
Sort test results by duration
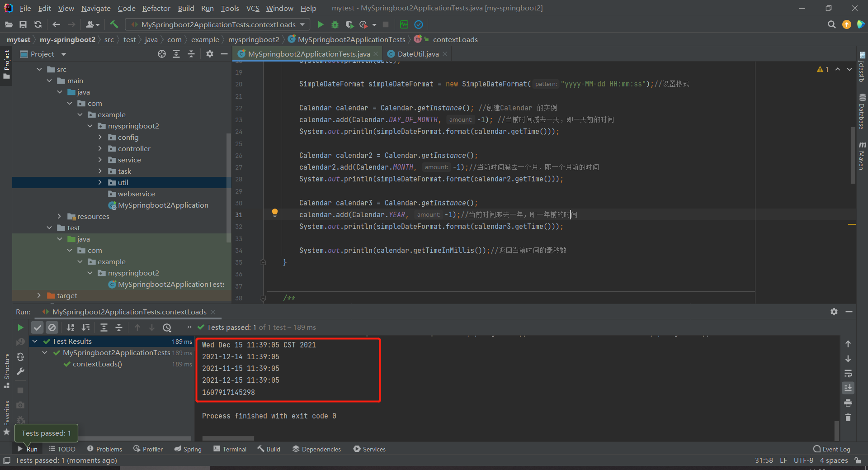tap(86, 328)
